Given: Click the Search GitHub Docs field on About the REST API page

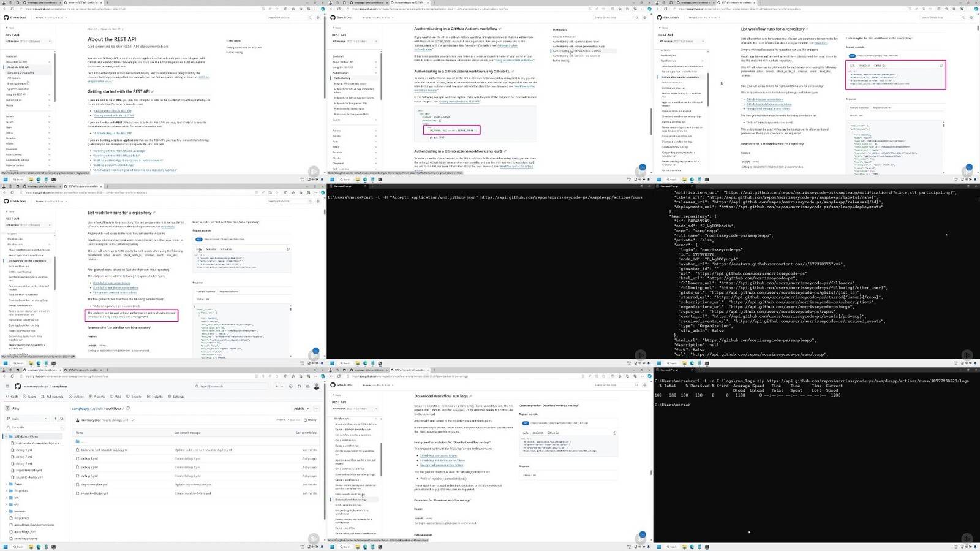Looking at the screenshot, I should click(288, 18).
